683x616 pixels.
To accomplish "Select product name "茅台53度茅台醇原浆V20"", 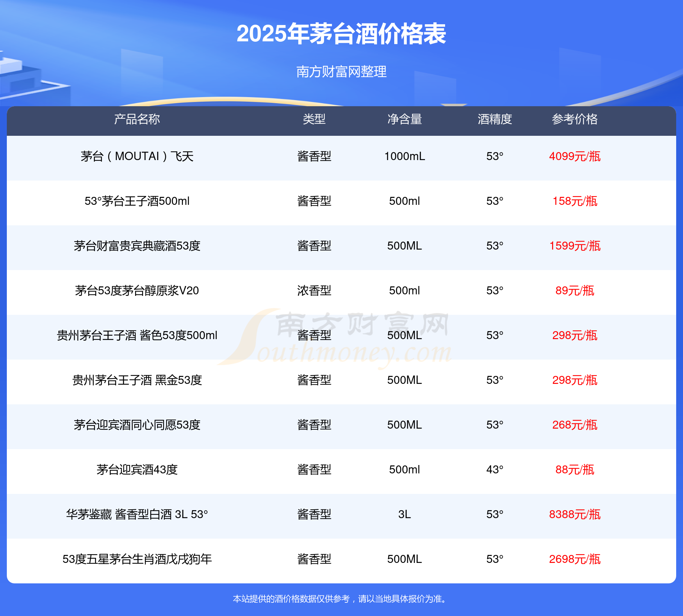I will click(x=137, y=291).
